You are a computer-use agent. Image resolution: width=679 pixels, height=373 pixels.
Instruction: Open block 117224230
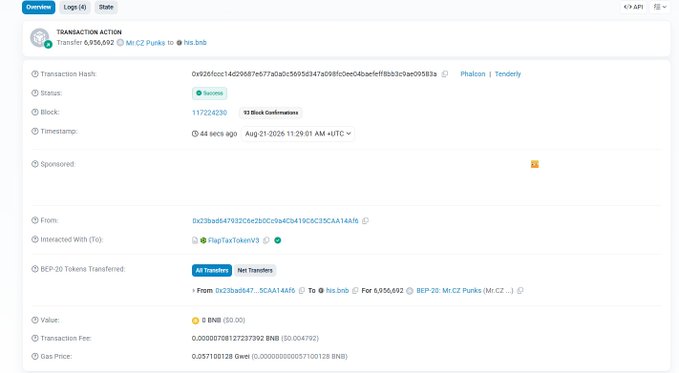[210, 113]
